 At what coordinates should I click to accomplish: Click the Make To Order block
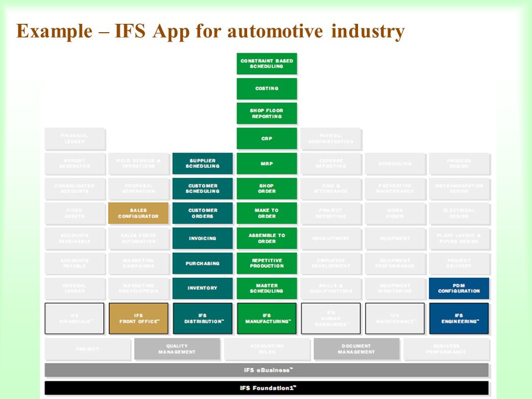tap(267, 213)
